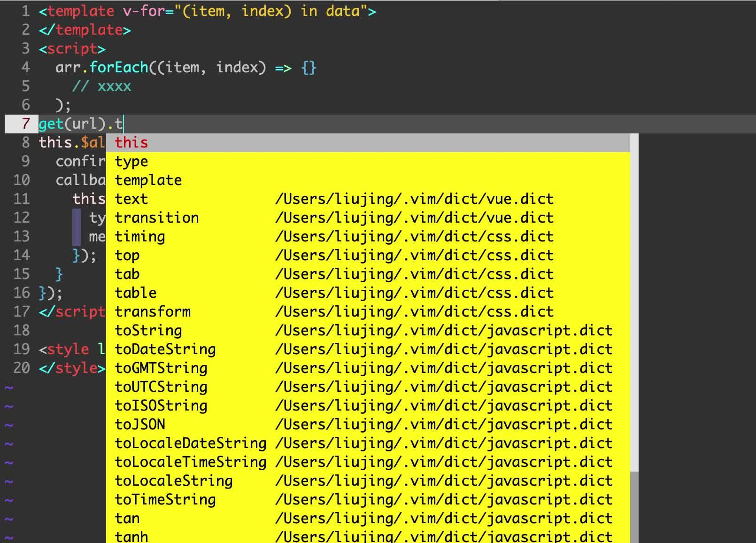The height and width of the screenshot is (543, 756).
Task: Select "timing" from the css.dict suggestions
Action: point(139,236)
